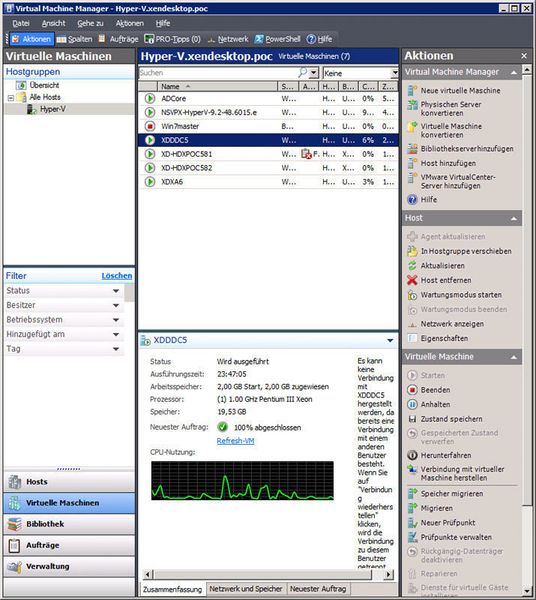Collapse the Virtual Machine Manager actions section
The height and width of the screenshot is (600, 536).
[514, 72]
